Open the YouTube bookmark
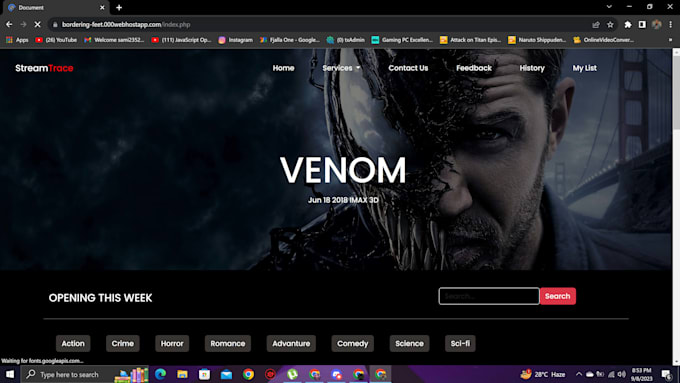The width and height of the screenshot is (680, 383). point(56,40)
